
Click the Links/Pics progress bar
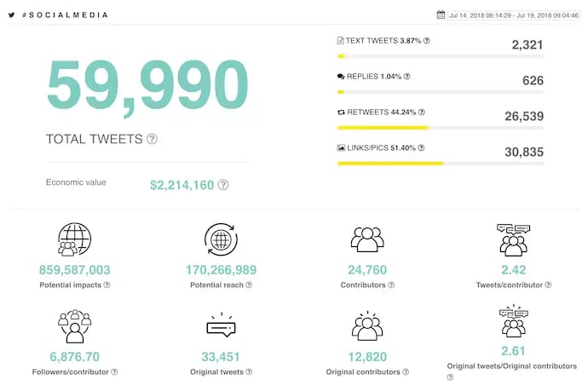pos(441,163)
